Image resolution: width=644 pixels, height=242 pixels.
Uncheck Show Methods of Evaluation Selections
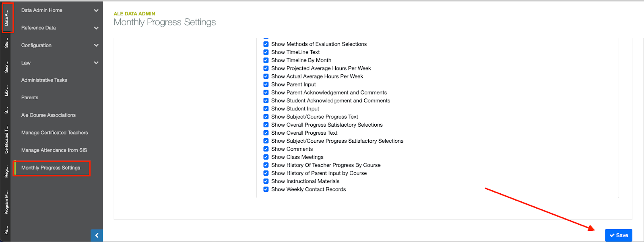click(266, 44)
